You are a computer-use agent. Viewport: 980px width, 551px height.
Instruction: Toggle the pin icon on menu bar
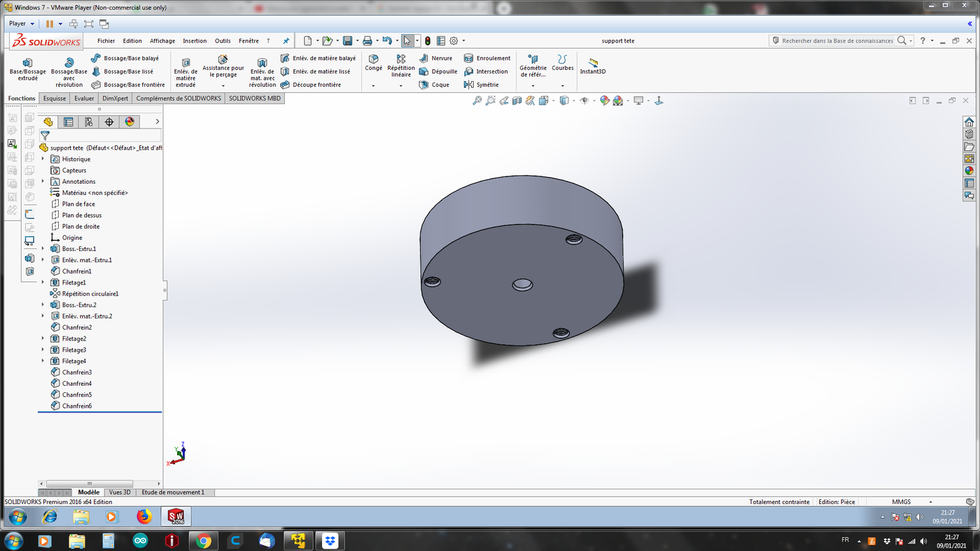coord(286,41)
